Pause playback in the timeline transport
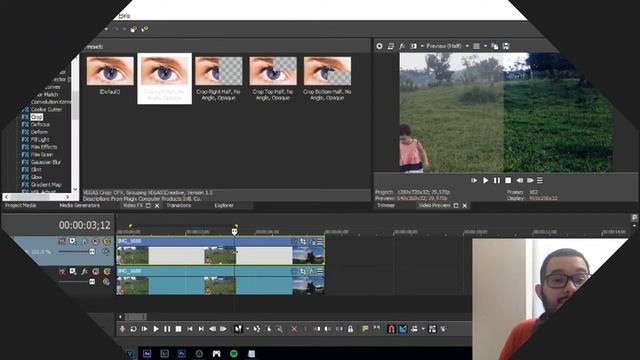 (x=167, y=329)
